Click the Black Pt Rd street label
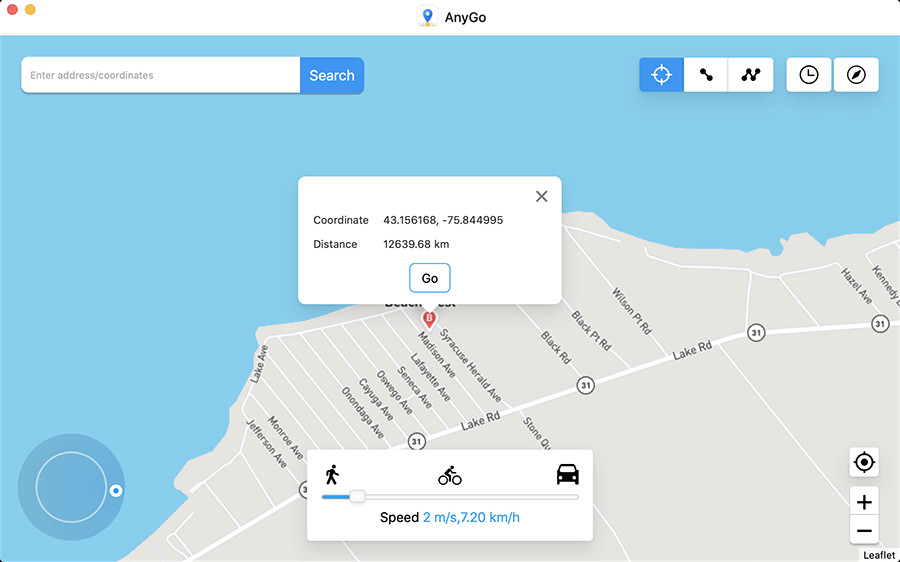This screenshot has width=900, height=562. point(591,331)
